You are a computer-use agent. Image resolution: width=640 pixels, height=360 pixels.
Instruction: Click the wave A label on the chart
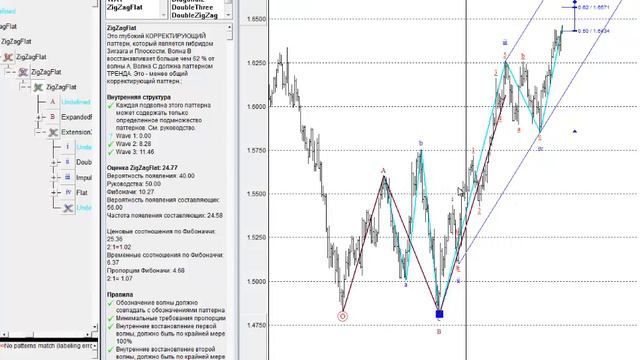[x=383, y=171]
